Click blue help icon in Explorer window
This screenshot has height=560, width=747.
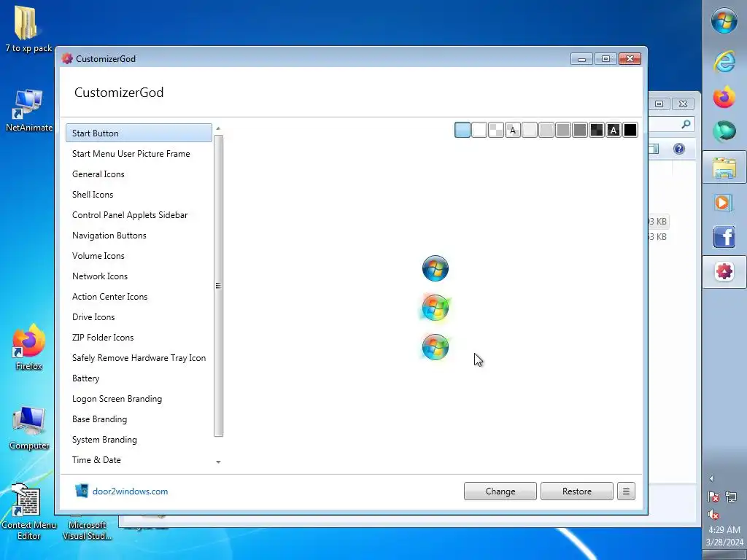tap(679, 149)
